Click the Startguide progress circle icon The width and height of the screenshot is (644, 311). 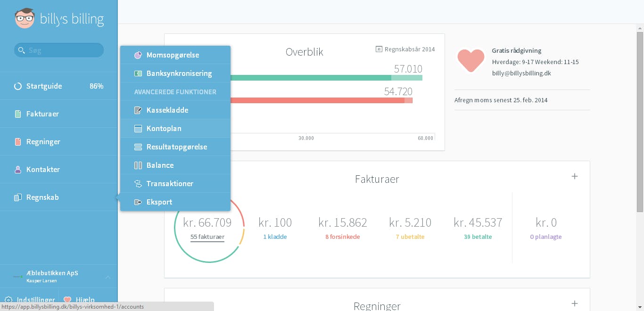coord(18,86)
